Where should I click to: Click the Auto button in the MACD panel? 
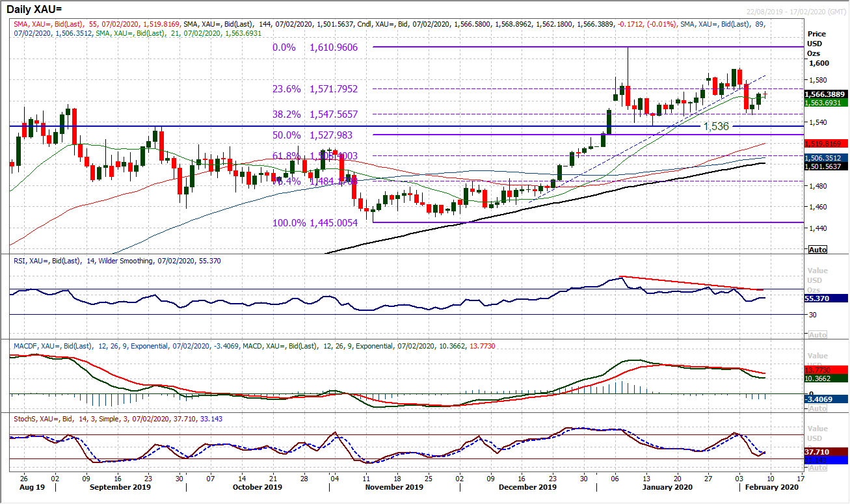817,408
